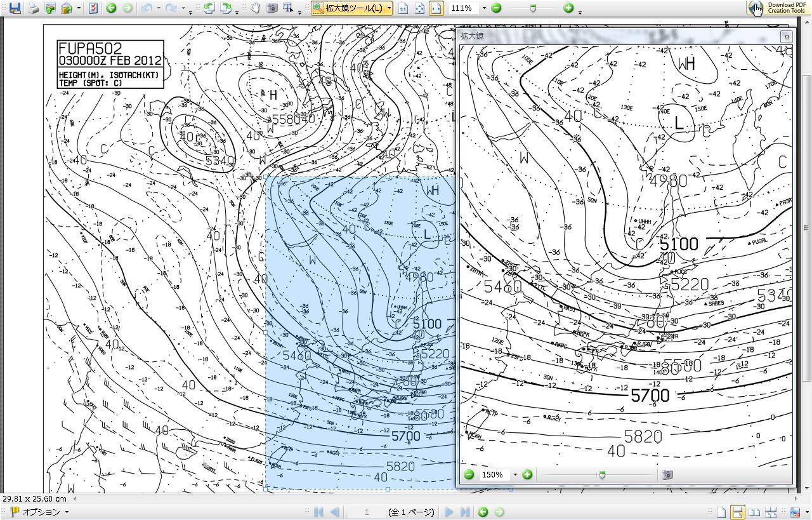Click Download PDF Creation Tools button

tap(778, 8)
